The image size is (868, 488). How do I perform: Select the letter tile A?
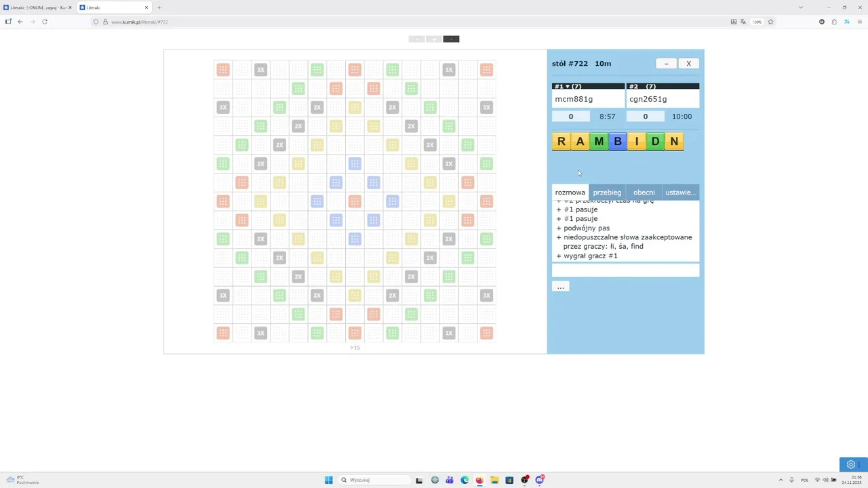pyautogui.click(x=580, y=142)
